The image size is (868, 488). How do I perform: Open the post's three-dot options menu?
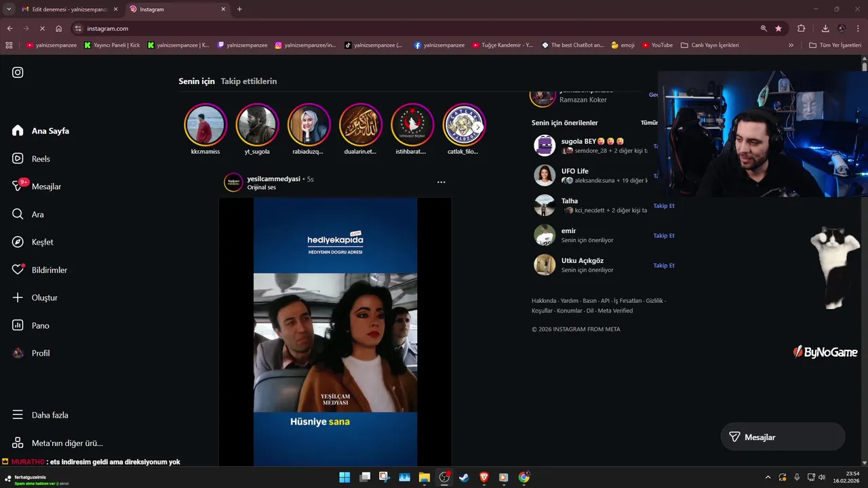tap(441, 182)
